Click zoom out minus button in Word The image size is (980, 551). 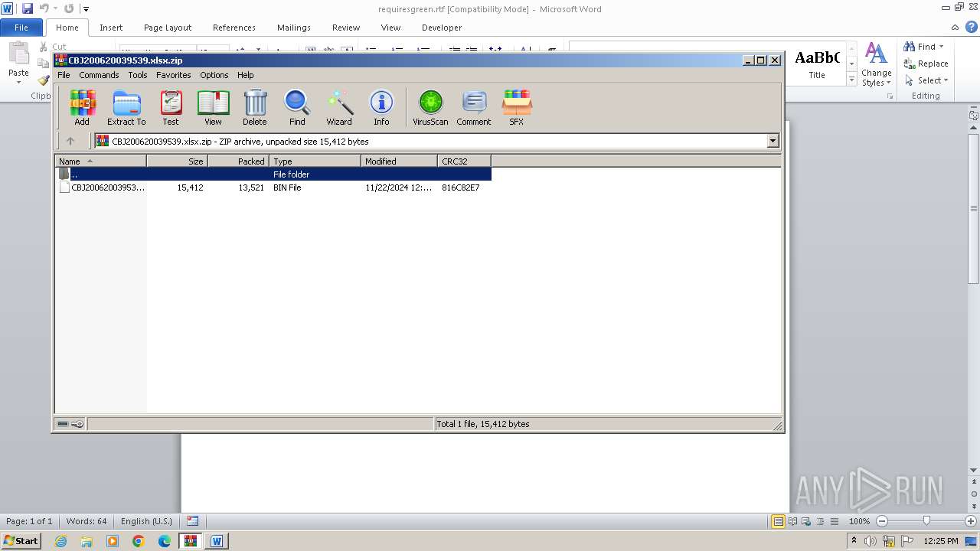tap(882, 521)
